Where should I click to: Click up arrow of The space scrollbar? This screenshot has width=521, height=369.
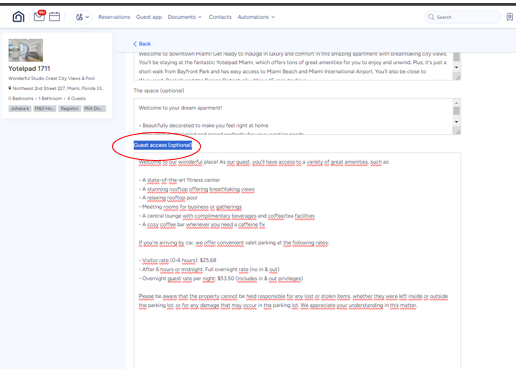pyautogui.click(x=457, y=103)
